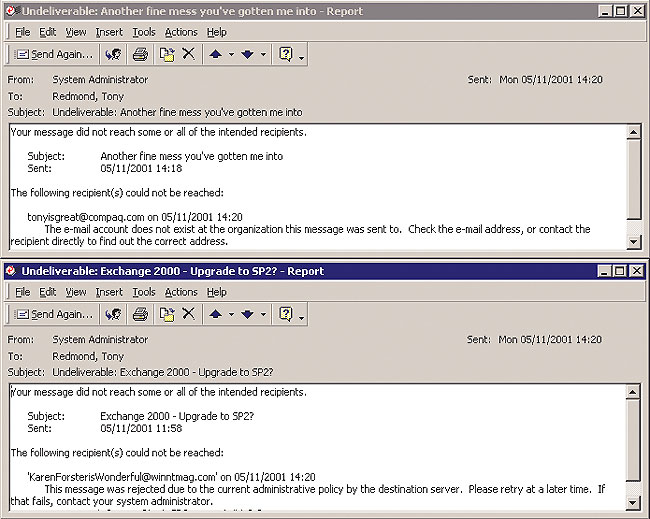Open the Tools menu in the bottom window
Screen dimensions: 650x519
coord(144,292)
